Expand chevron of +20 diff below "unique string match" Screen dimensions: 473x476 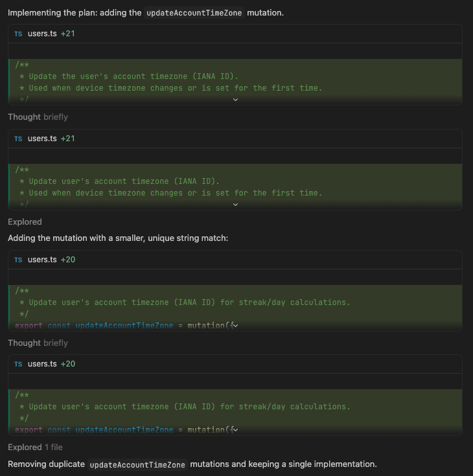pyautogui.click(x=235, y=326)
